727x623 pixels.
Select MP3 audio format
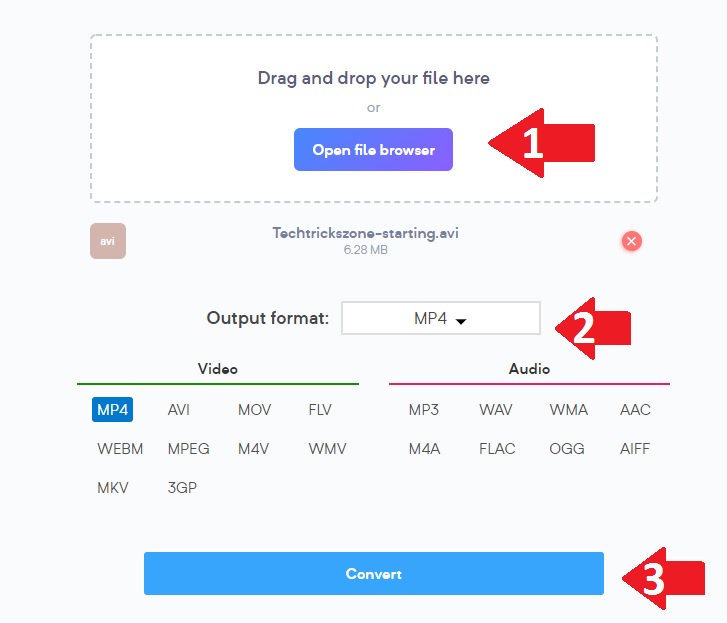[424, 410]
